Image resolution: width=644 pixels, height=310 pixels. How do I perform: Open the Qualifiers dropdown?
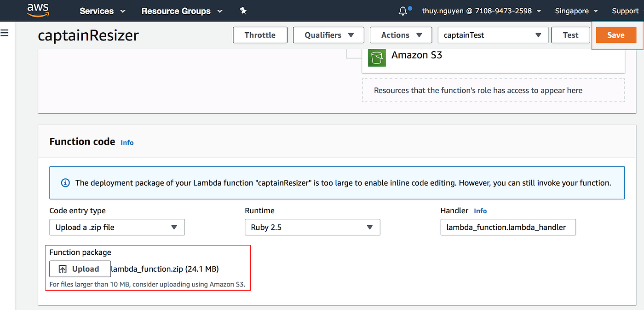pos(328,35)
